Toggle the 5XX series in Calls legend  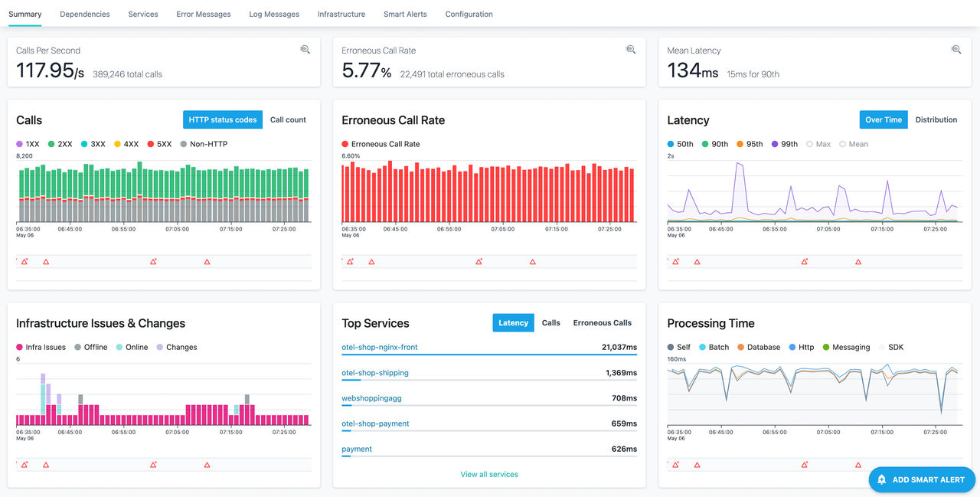click(x=159, y=144)
